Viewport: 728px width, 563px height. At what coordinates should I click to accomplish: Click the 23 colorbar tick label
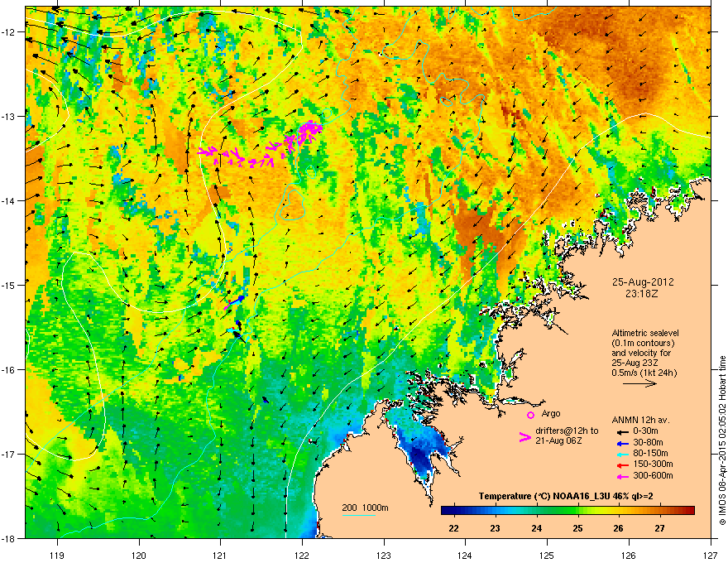495,528
